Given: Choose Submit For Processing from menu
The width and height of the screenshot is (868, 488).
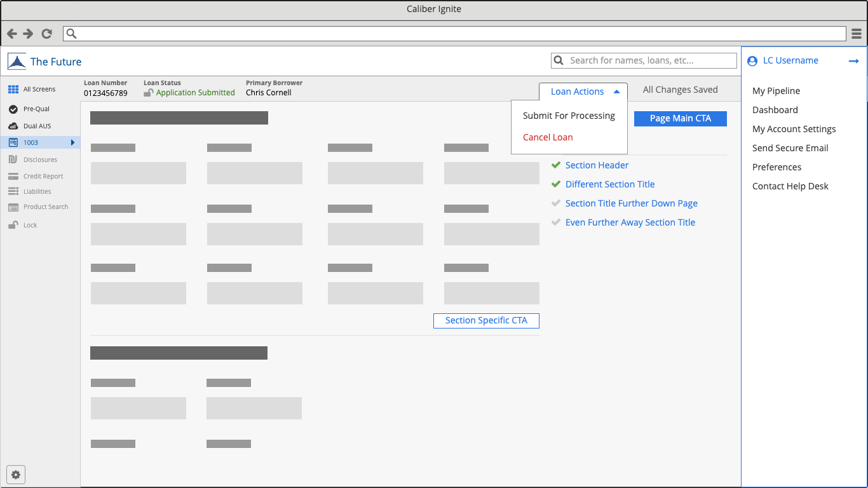Looking at the screenshot, I should click(x=569, y=116).
